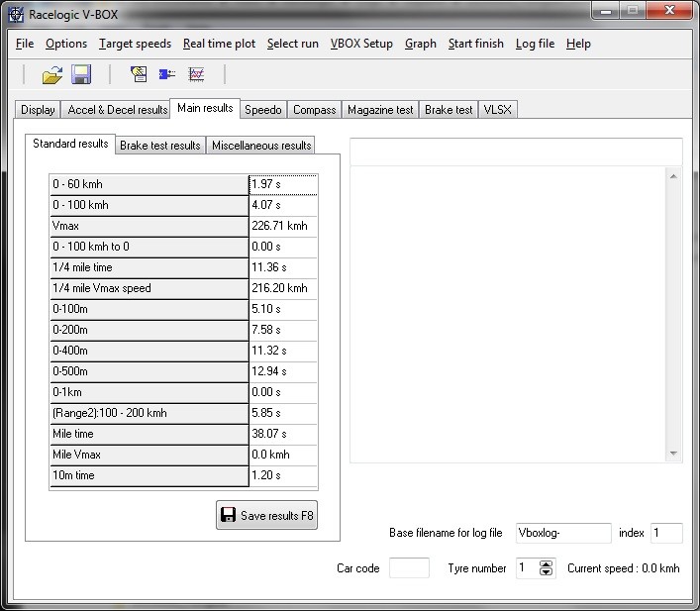This screenshot has height=611, width=700.
Task: Decrease tyre number with the down arrow
Action: pos(546,573)
